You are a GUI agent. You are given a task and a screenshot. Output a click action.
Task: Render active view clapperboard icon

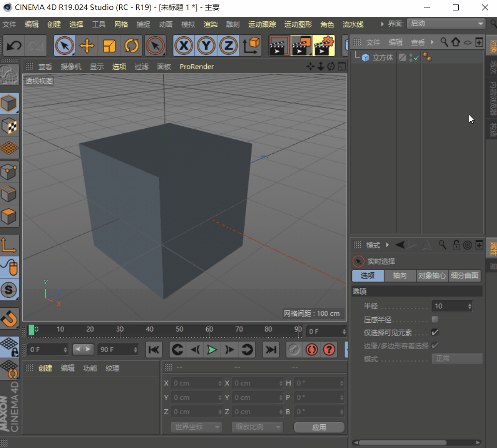279,46
